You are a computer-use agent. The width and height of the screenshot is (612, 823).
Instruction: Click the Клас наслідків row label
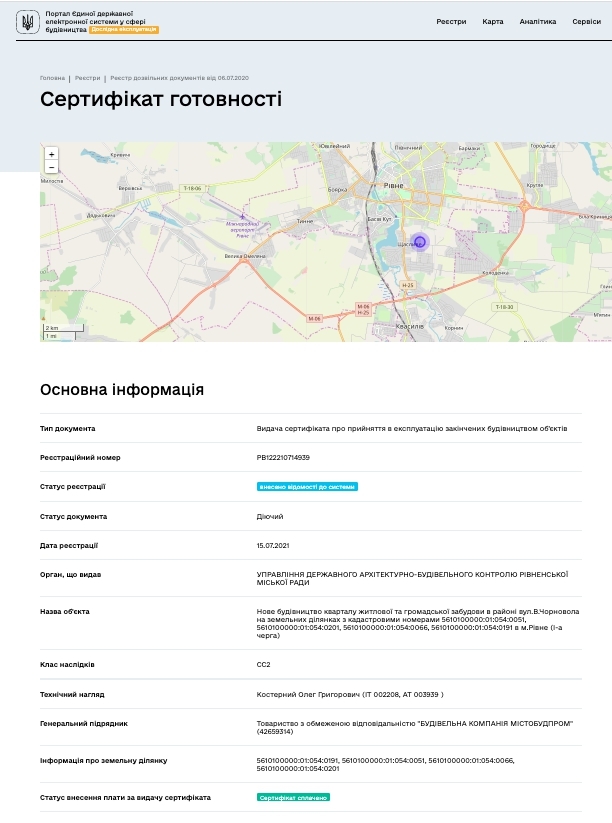67,664
